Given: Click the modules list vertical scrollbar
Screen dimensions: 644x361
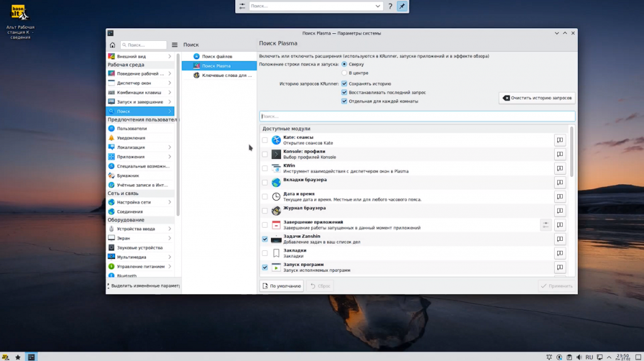Looking at the screenshot, I should 572,152.
